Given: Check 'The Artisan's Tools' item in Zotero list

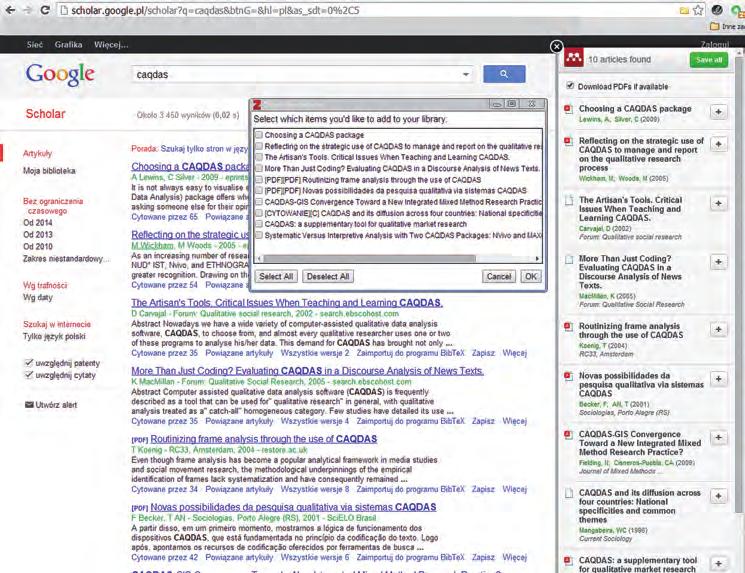Looking at the screenshot, I should pos(259,157).
